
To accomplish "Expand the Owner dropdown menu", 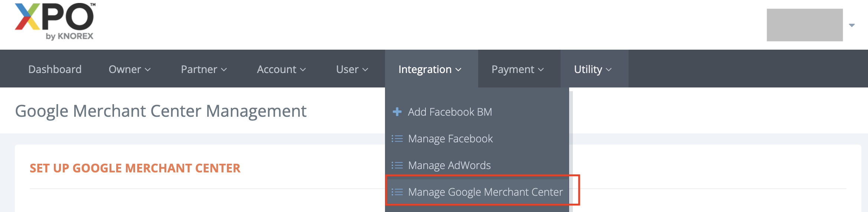I will 129,69.
